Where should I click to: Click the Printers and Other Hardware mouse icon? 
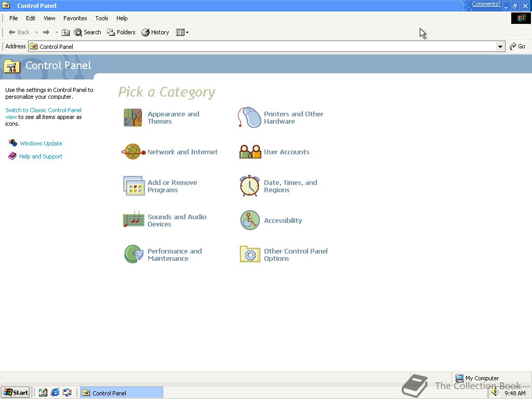249,117
